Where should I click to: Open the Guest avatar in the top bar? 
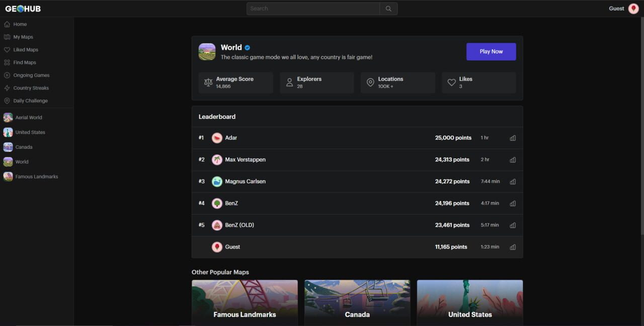tap(634, 8)
